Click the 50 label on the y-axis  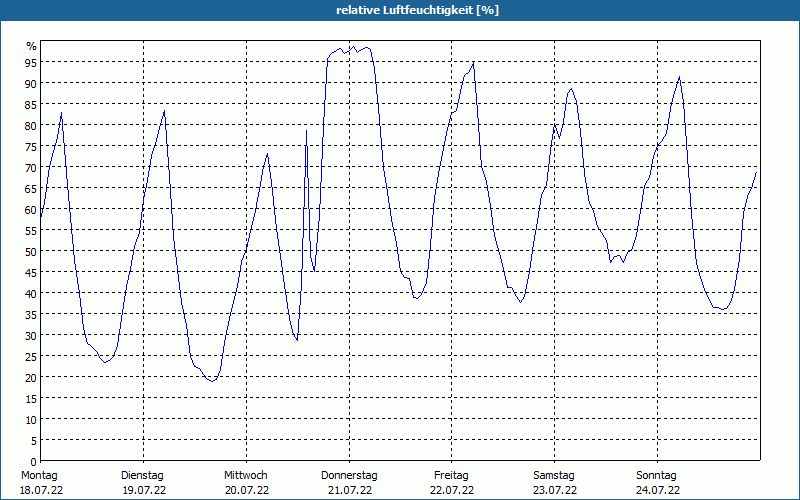coord(31,252)
